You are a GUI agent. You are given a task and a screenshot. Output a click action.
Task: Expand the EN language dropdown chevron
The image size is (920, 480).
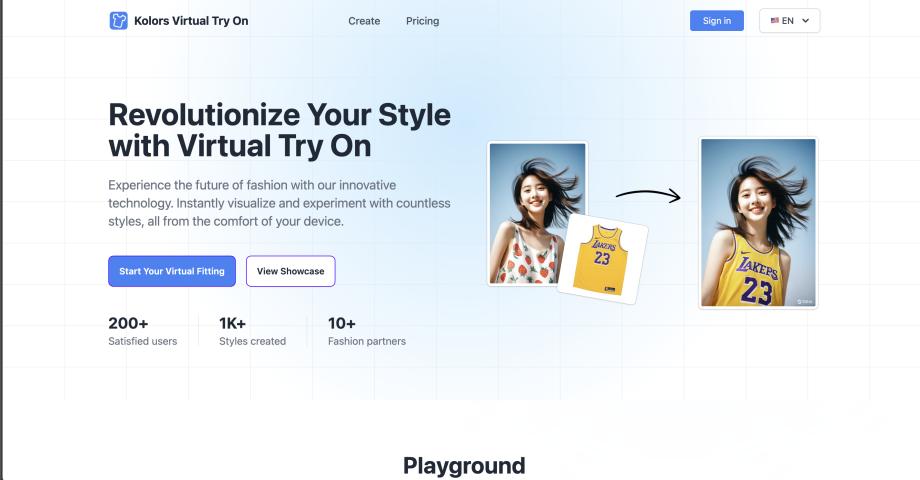805,21
